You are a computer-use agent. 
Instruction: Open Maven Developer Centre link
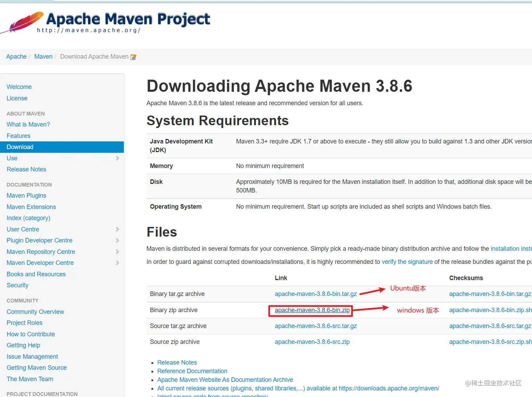(40, 263)
